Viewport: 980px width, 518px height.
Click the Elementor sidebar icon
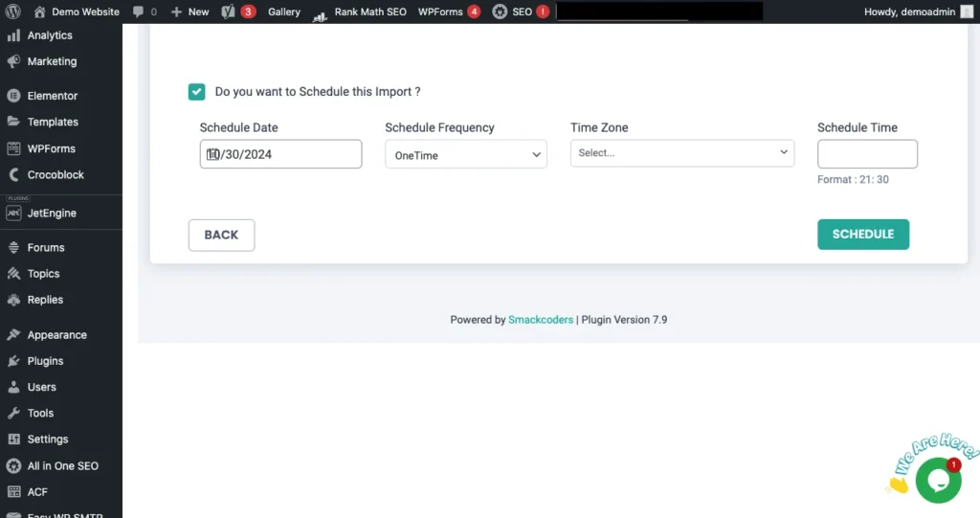pyautogui.click(x=13, y=96)
